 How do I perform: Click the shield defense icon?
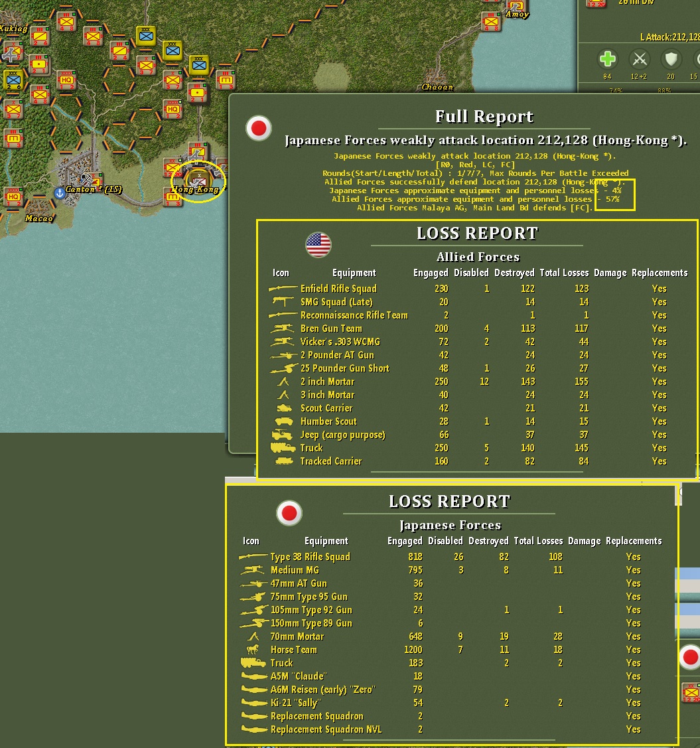(671, 59)
